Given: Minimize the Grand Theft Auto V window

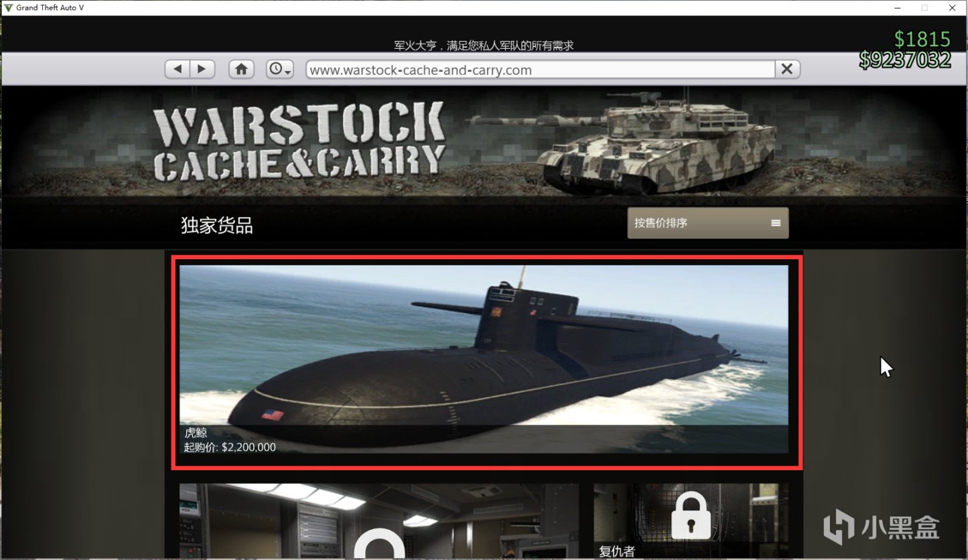Looking at the screenshot, I should pyautogui.click(x=897, y=7).
